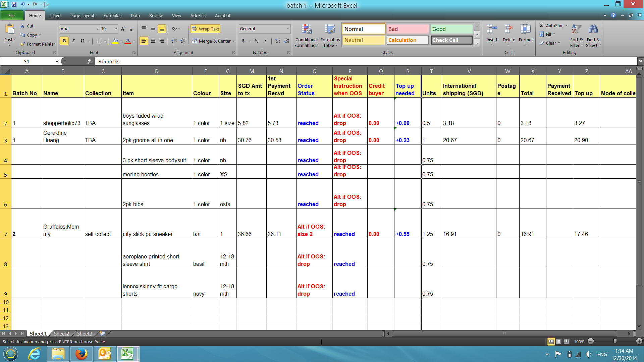Screen dimensions: 644x362
Task: Switch to Data tab
Action: 135,15
